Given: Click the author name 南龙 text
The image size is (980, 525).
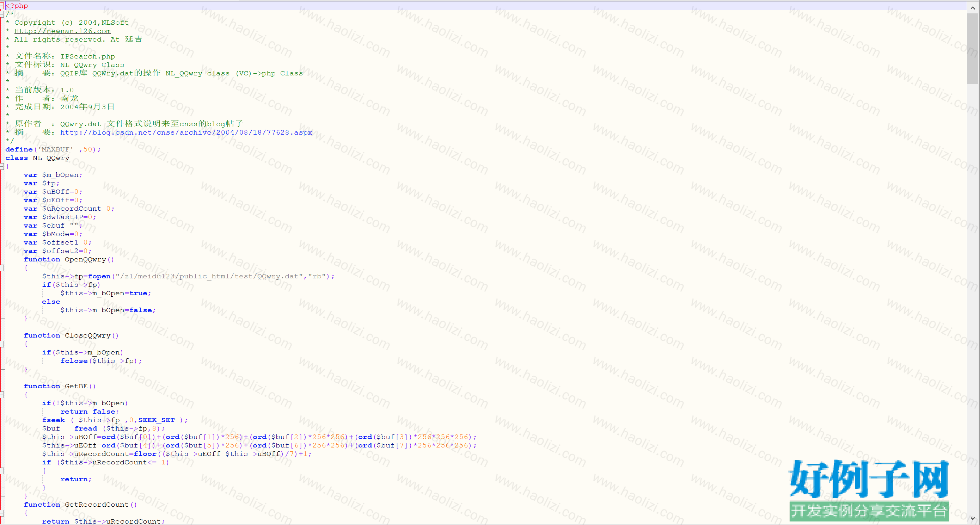Looking at the screenshot, I should pyautogui.click(x=69, y=98).
